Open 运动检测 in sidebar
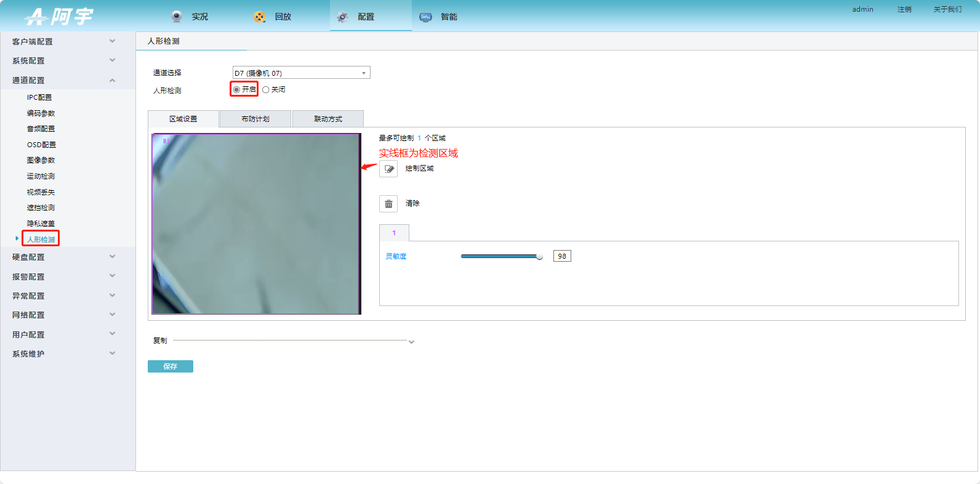This screenshot has width=980, height=484. [x=41, y=176]
